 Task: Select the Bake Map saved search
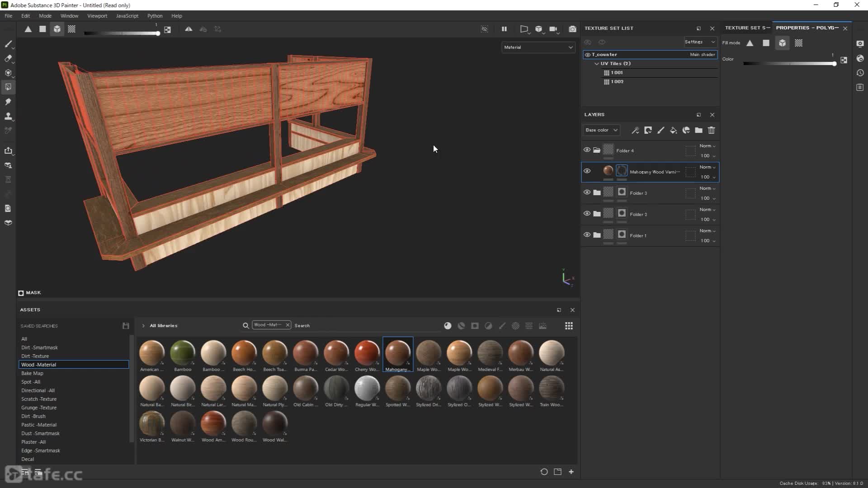[x=32, y=373]
